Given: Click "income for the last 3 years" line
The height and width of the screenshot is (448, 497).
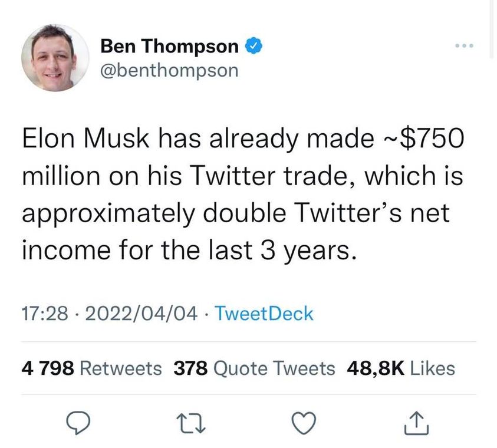Looking at the screenshot, I should [189, 250].
